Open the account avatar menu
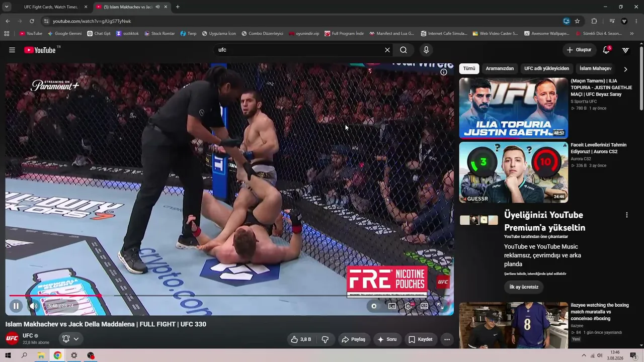 coord(625,50)
